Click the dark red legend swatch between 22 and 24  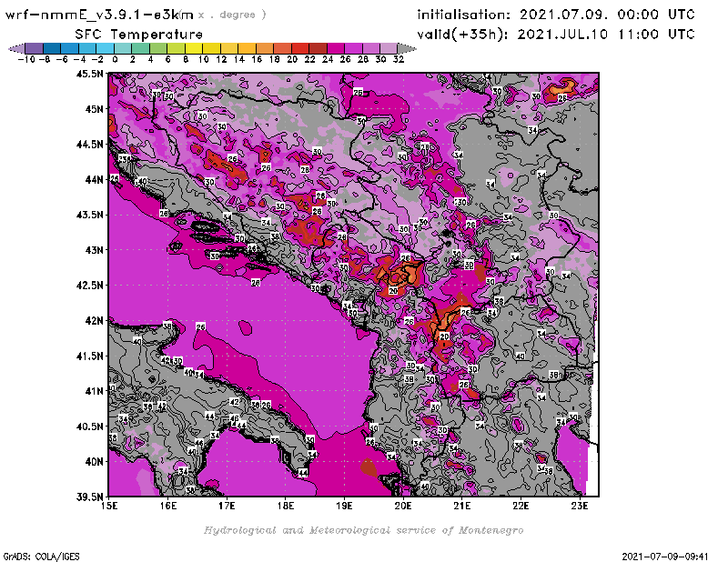tap(318, 48)
